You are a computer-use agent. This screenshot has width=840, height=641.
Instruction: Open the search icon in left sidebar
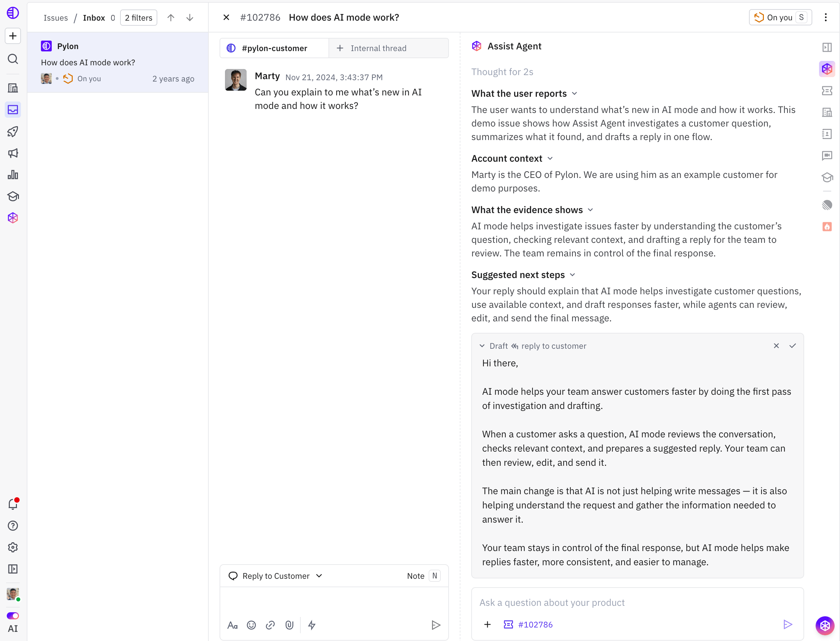coord(13,59)
